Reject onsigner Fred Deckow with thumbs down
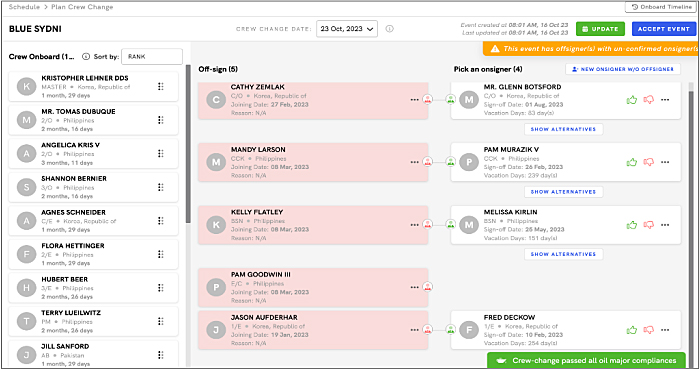Image resolution: width=700 pixels, height=369 pixels. (649, 330)
